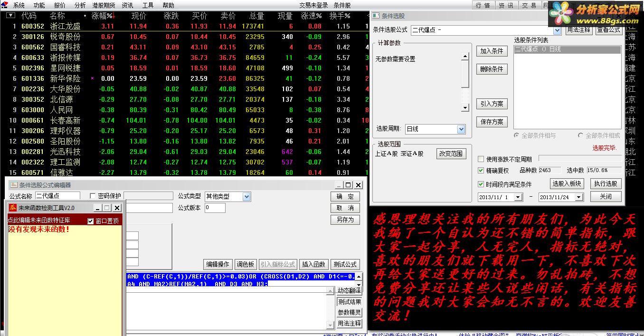
Task: Open the 工具 menu
Action: tap(148, 5)
